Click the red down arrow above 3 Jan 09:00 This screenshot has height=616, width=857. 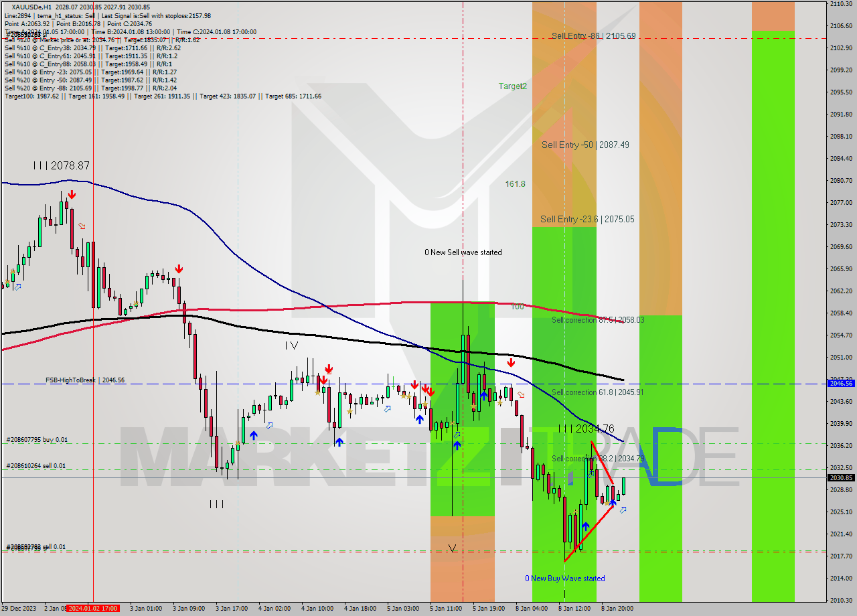coord(179,269)
